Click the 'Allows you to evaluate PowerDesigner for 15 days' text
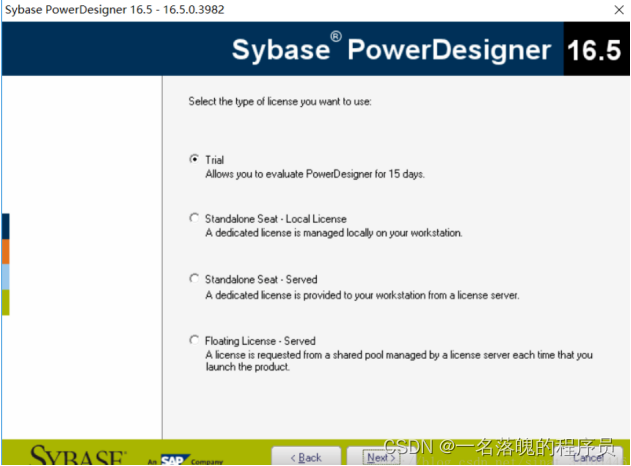This screenshot has height=466, width=631. [x=315, y=174]
